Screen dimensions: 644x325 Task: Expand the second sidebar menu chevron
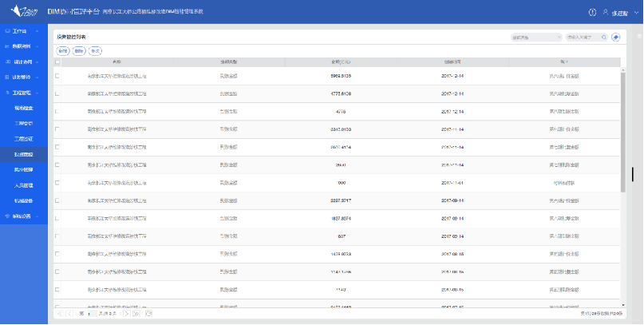pyautogui.click(x=37, y=46)
